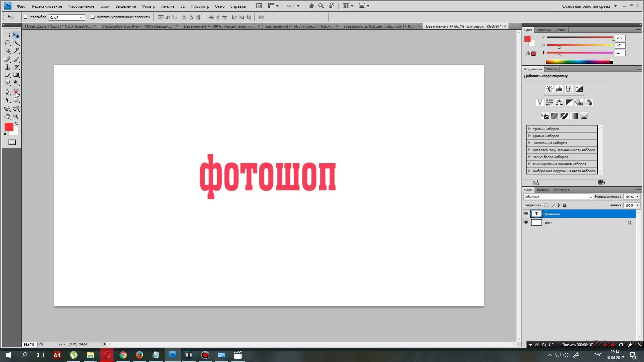Toggle lock transparent pixels
Image resolution: width=644 pixels, height=362 pixels.
[x=547, y=205]
